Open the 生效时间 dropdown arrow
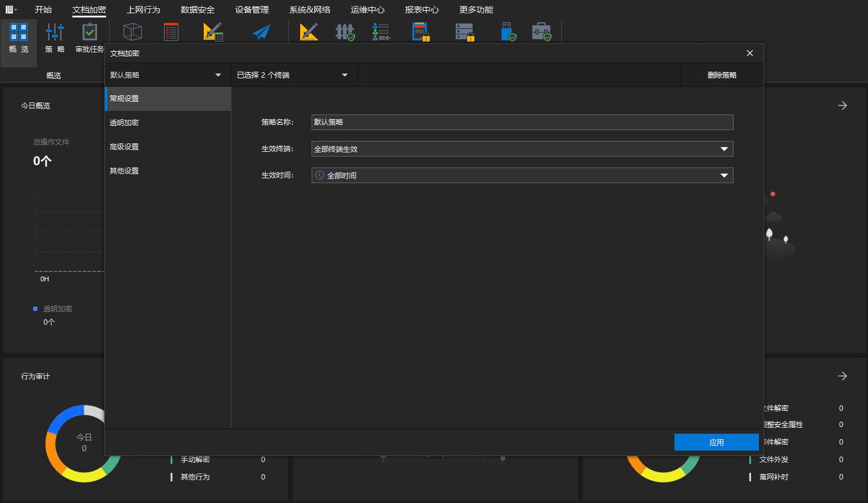The height and width of the screenshot is (503, 868). tap(725, 175)
